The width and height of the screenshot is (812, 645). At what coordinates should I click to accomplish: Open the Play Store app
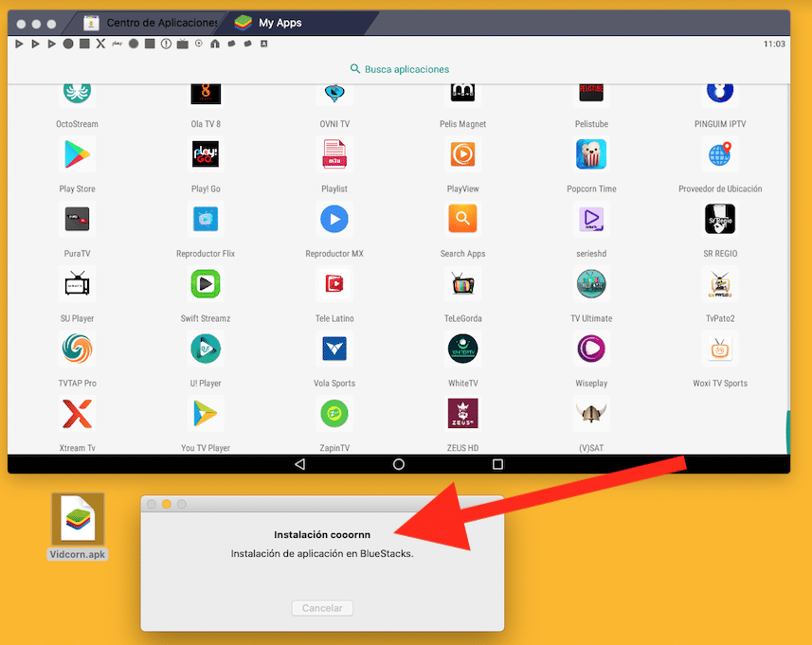(x=77, y=154)
